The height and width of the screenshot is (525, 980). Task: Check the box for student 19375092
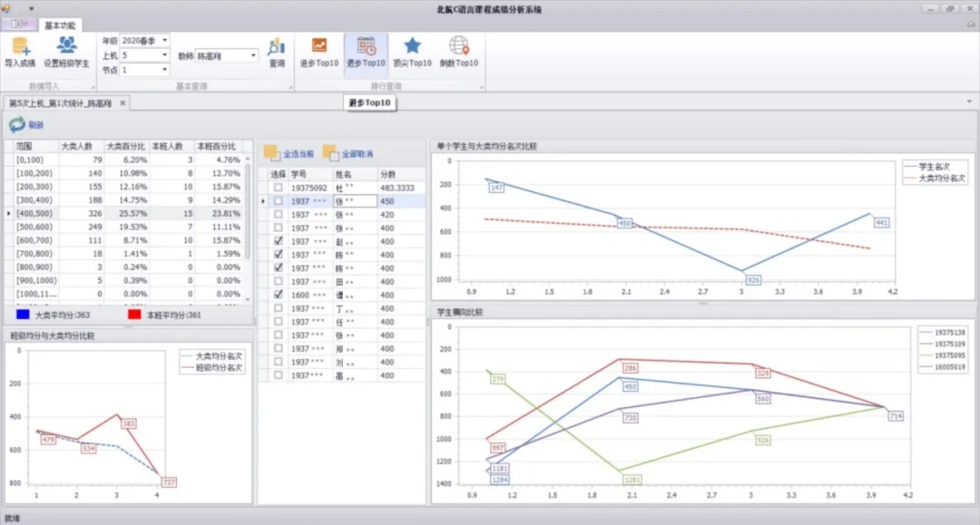tap(278, 188)
